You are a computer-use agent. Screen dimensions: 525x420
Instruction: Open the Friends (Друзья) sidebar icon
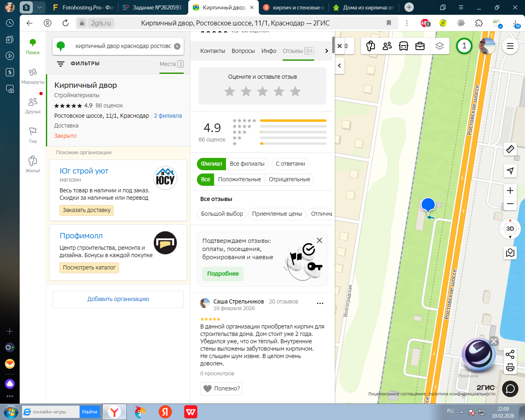point(33,105)
